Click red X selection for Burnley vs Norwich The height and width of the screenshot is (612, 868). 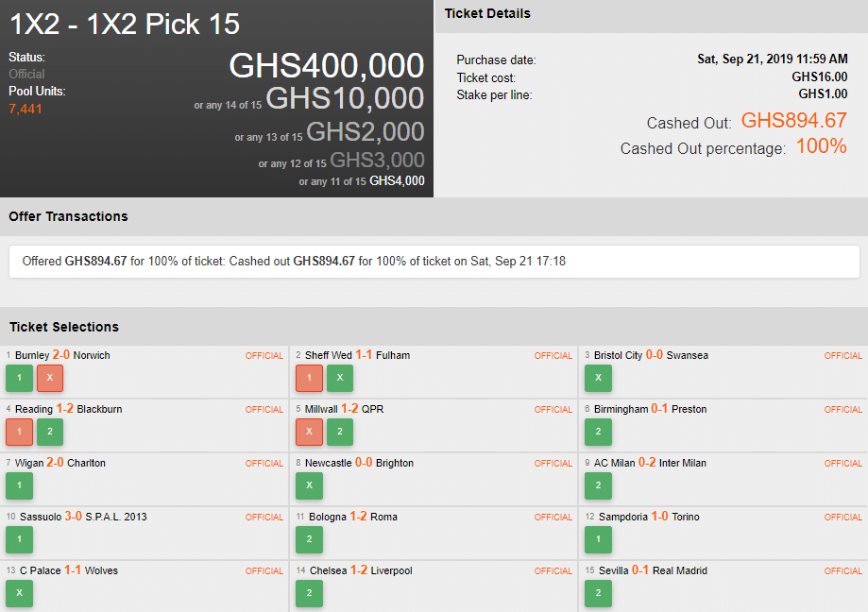click(x=50, y=379)
